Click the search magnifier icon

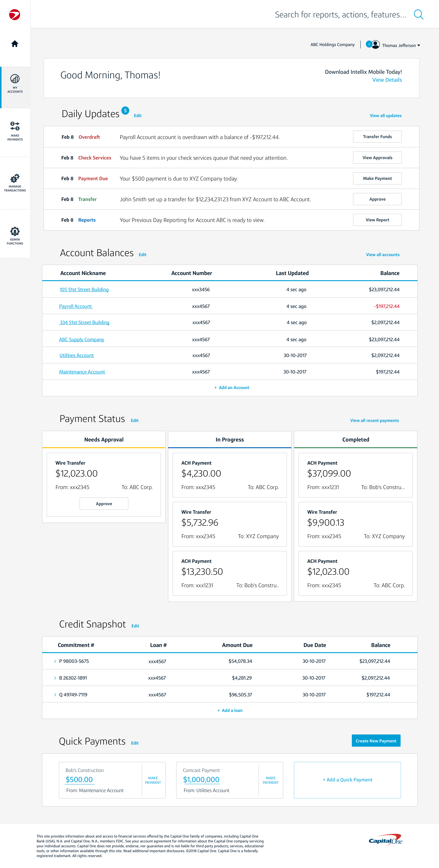point(418,14)
